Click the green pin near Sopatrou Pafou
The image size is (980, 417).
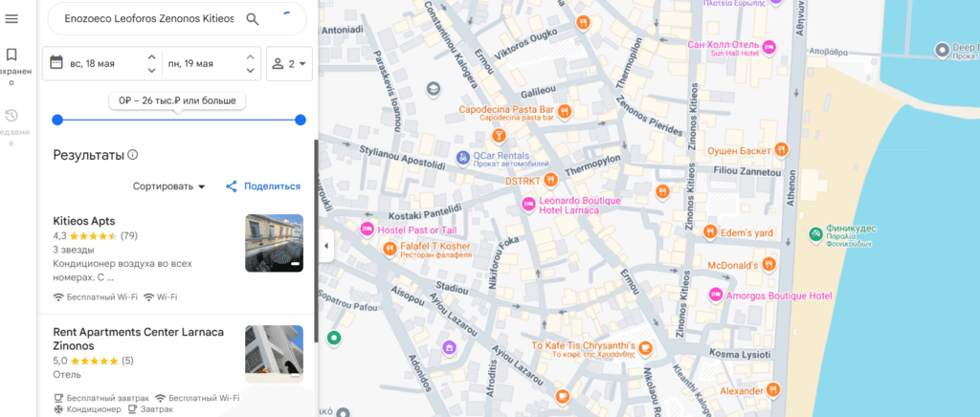(x=334, y=339)
